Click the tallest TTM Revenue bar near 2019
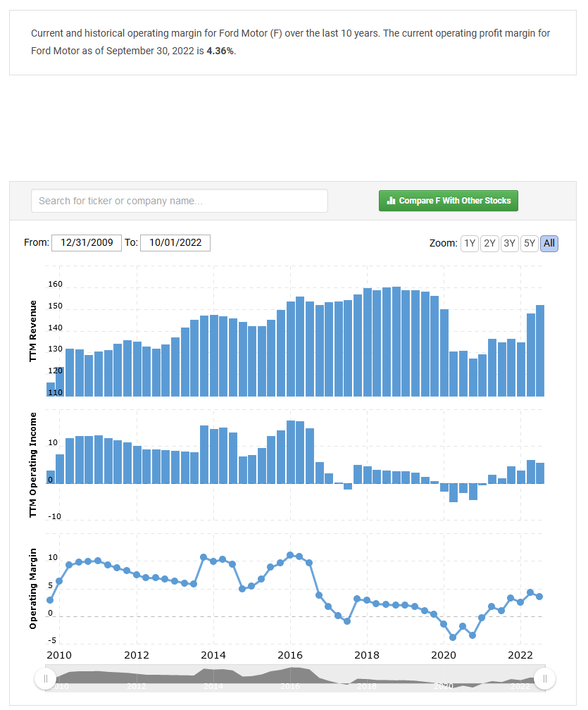The height and width of the screenshot is (710, 588). tap(396, 342)
